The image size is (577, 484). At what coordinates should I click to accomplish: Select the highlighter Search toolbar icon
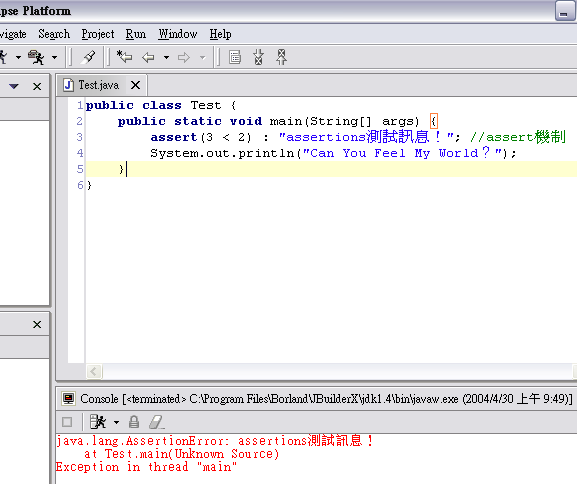tap(88, 57)
